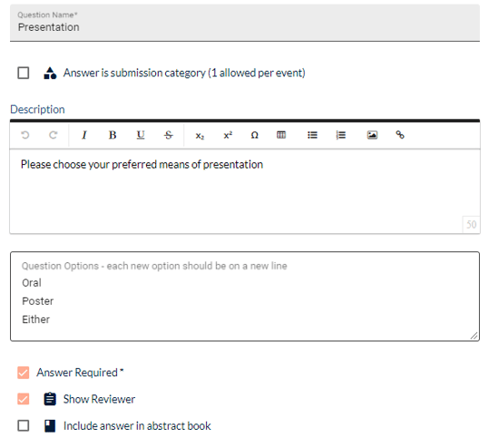Open the special characters omega menu
499x448 pixels.
click(x=254, y=135)
